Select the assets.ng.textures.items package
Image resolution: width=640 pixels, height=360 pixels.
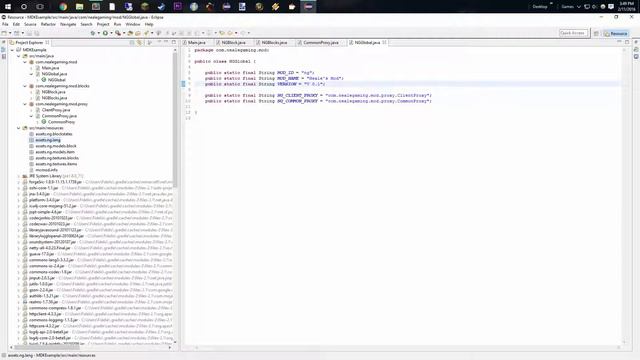click(x=56, y=164)
